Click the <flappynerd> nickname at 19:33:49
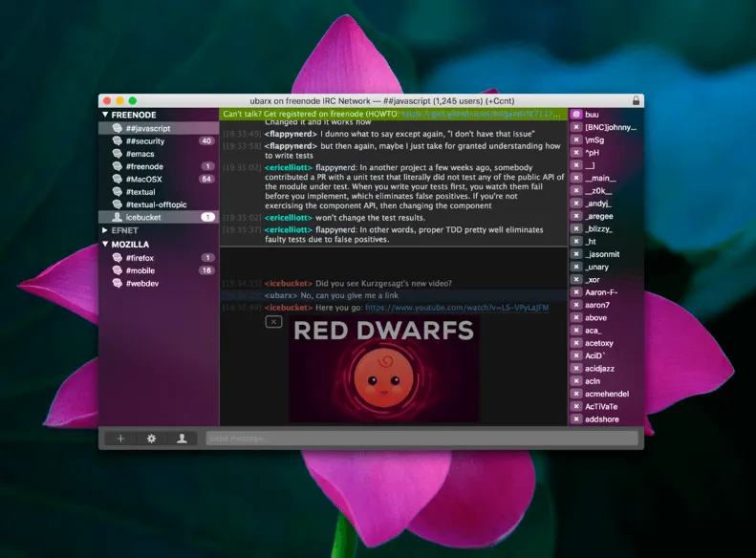This screenshot has width=756, height=558. pos(291,134)
